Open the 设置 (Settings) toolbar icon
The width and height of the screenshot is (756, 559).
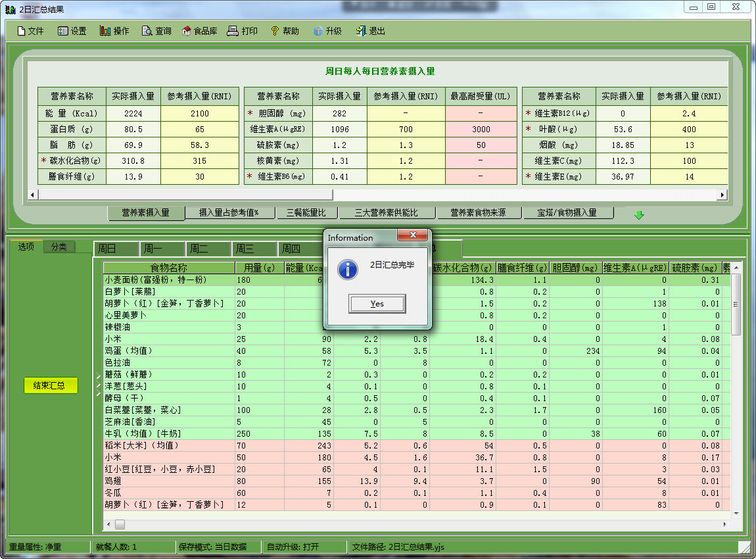63,31
